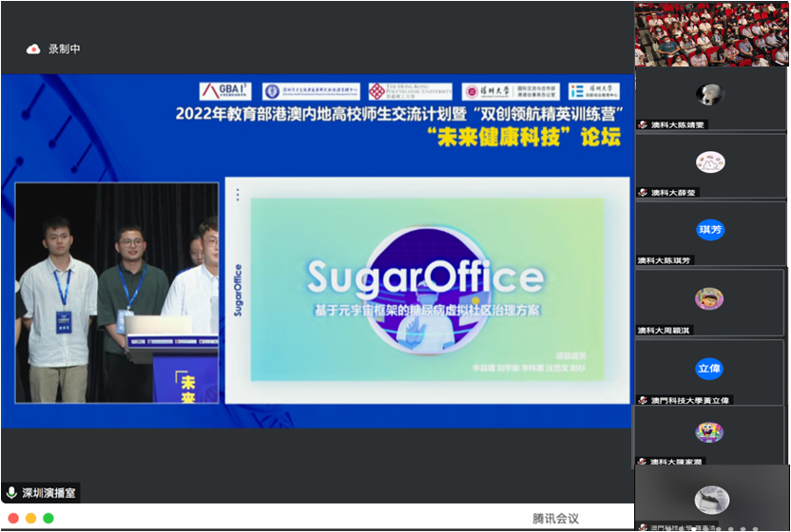Click the red close window button
The image size is (791, 532).
pos(13,518)
